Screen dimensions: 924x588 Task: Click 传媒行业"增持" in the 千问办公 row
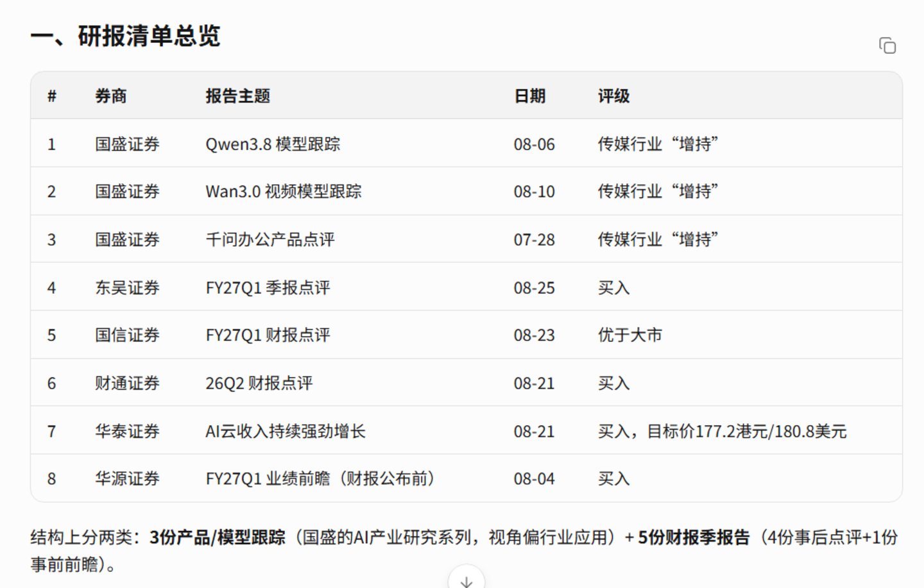pos(658,240)
